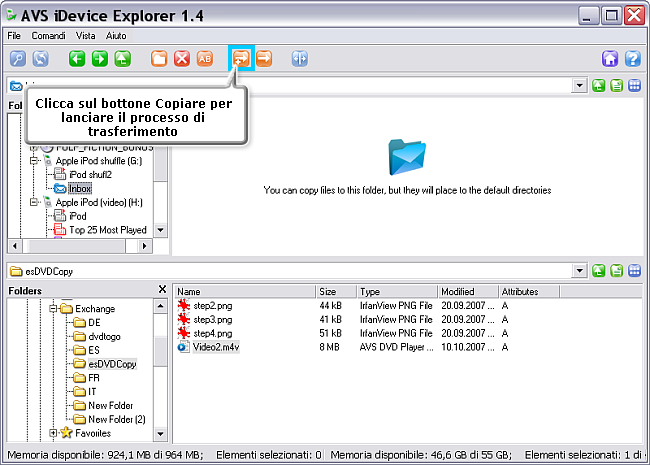Click upper panel green folder tree icon
The height and width of the screenshot is (465, 650).
(616, 86)
